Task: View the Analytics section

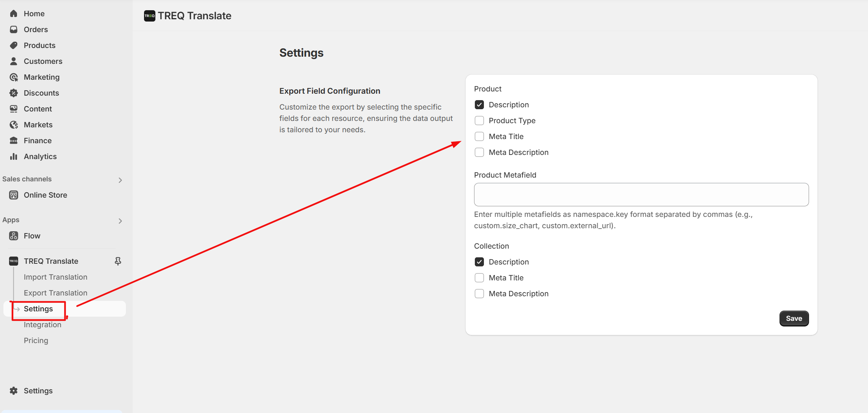Action: (40, 156)
